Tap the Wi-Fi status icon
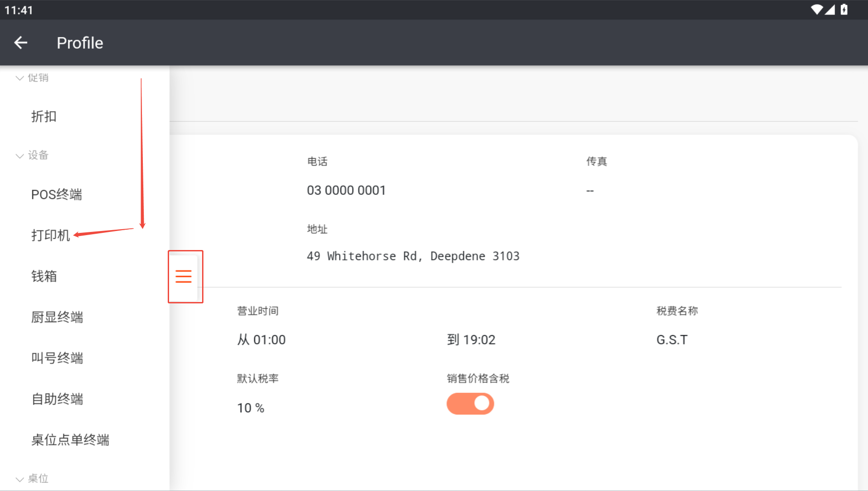The width and height of the screenshot is (868, 491). pos(816,9)
